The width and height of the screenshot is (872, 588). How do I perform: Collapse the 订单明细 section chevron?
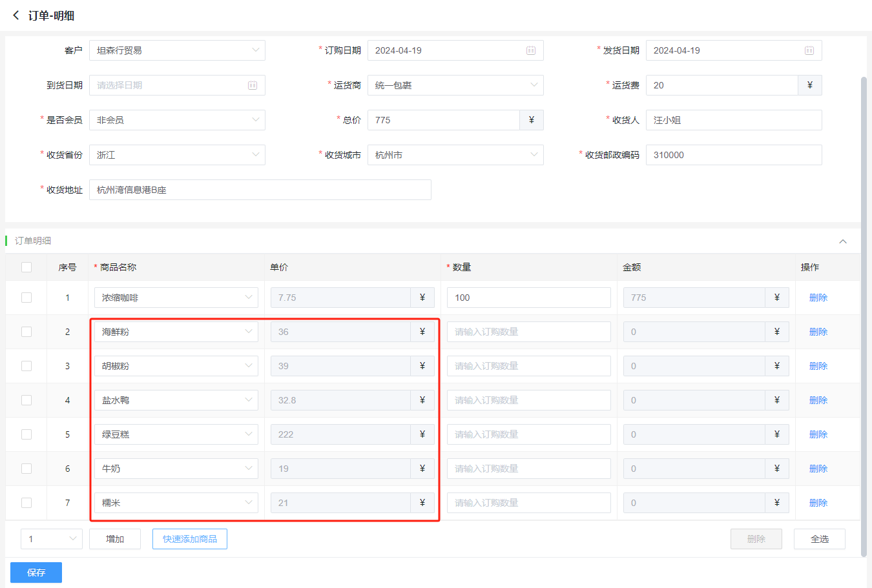(x=843, y=241)
